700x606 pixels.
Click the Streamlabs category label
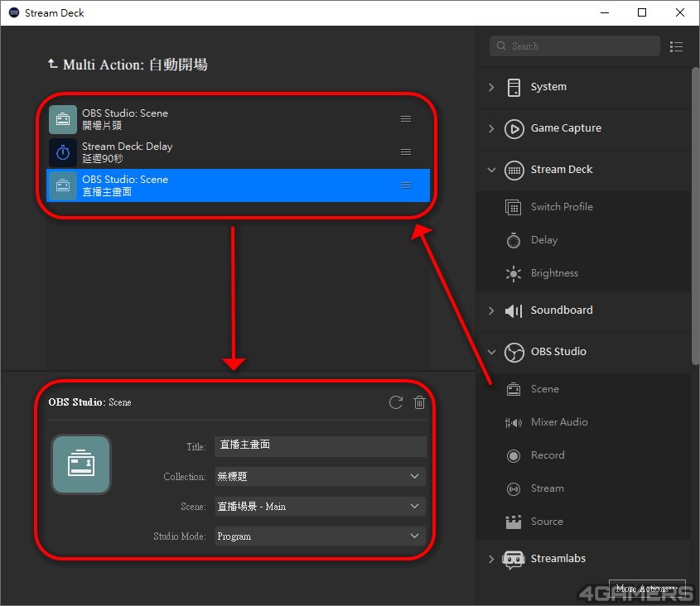tap(558, 558)
